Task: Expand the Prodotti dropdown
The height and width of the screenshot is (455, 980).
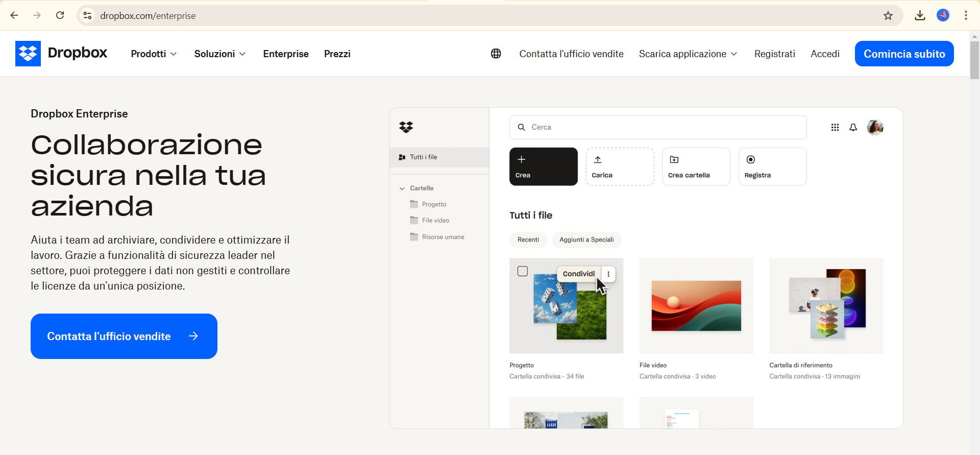Action: point(154,54)
